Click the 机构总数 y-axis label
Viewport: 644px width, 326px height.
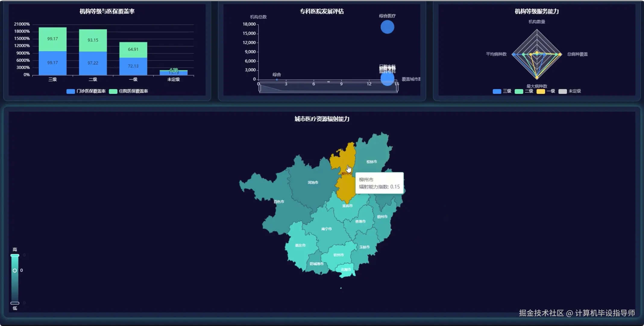pyautogui.click(x=258, y=17)
